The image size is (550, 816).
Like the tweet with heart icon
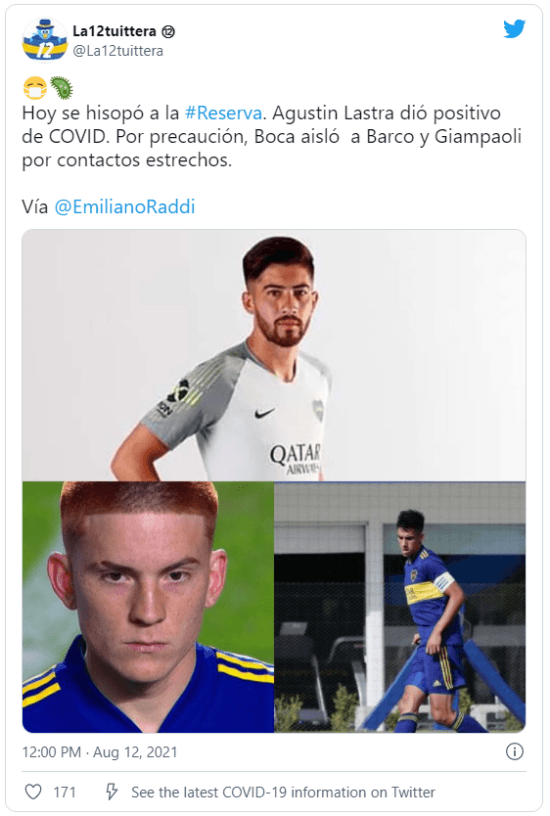[33, 792]
